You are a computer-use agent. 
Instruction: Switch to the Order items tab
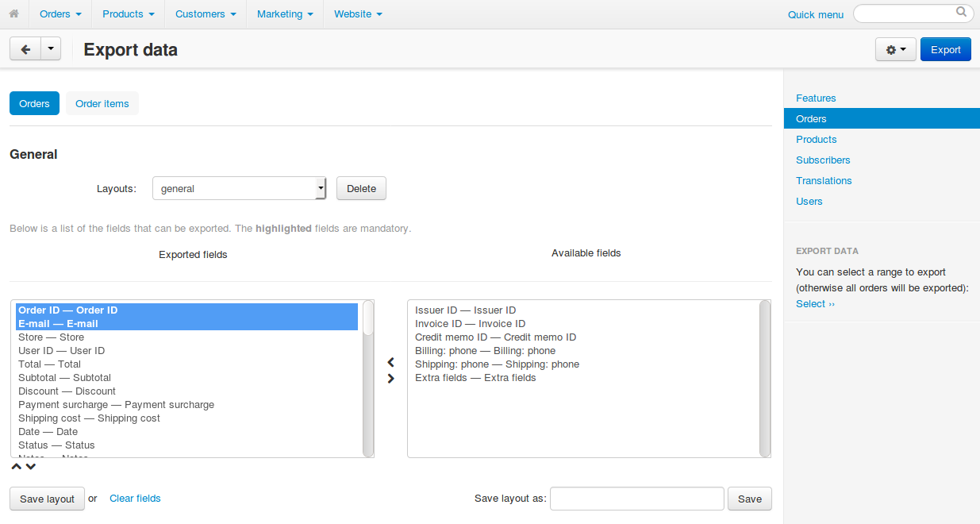[102, 104]
